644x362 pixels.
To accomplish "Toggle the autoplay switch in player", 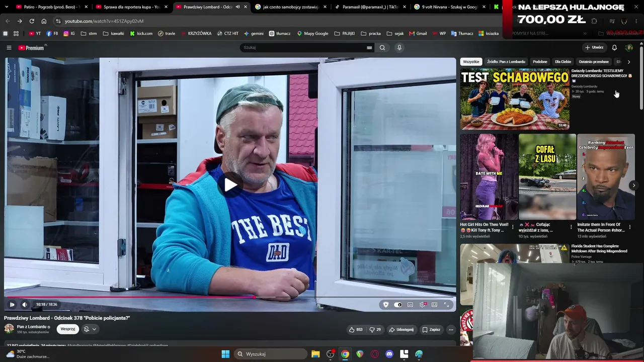I will [x=398, y=305].
